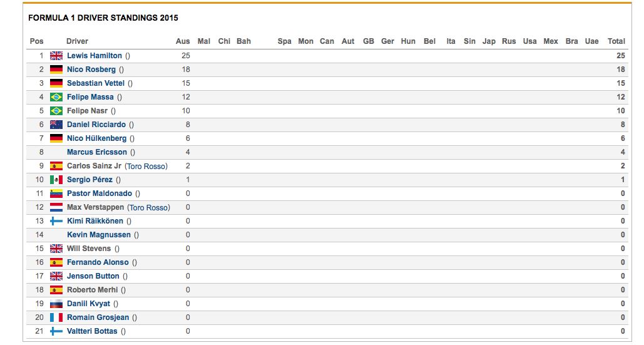Open Kevin Magnussen driver link
The width and height of the screenshot is (644, 345).
coord(99,235)
